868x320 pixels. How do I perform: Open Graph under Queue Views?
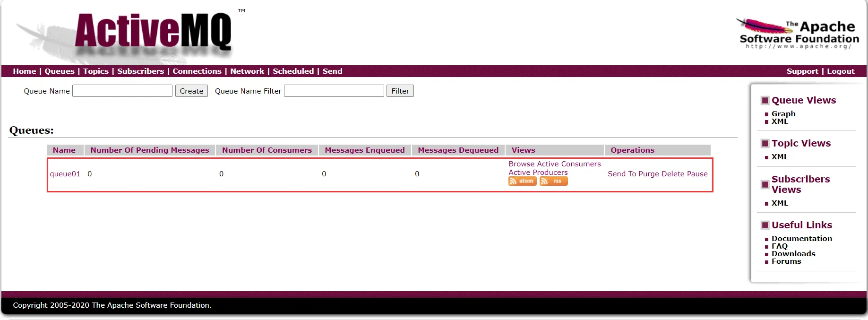pos(783,114)
